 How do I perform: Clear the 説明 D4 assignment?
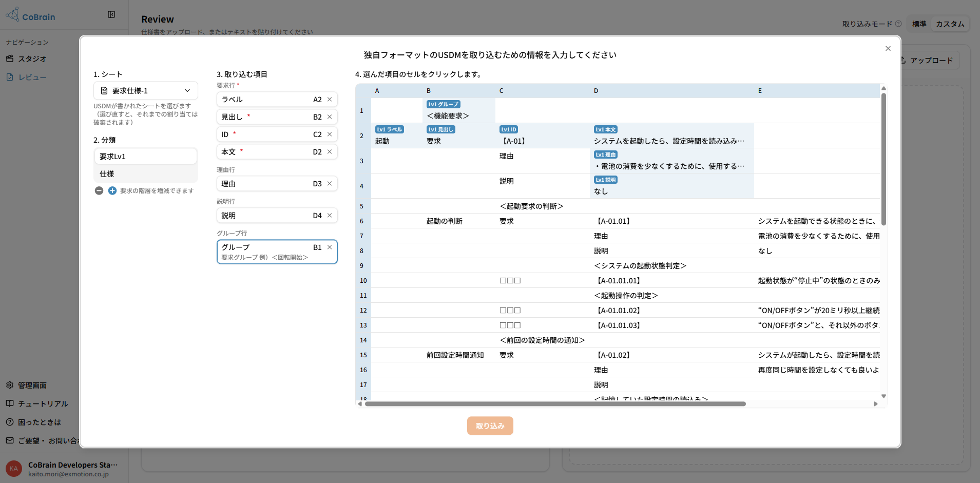point(330,216)
